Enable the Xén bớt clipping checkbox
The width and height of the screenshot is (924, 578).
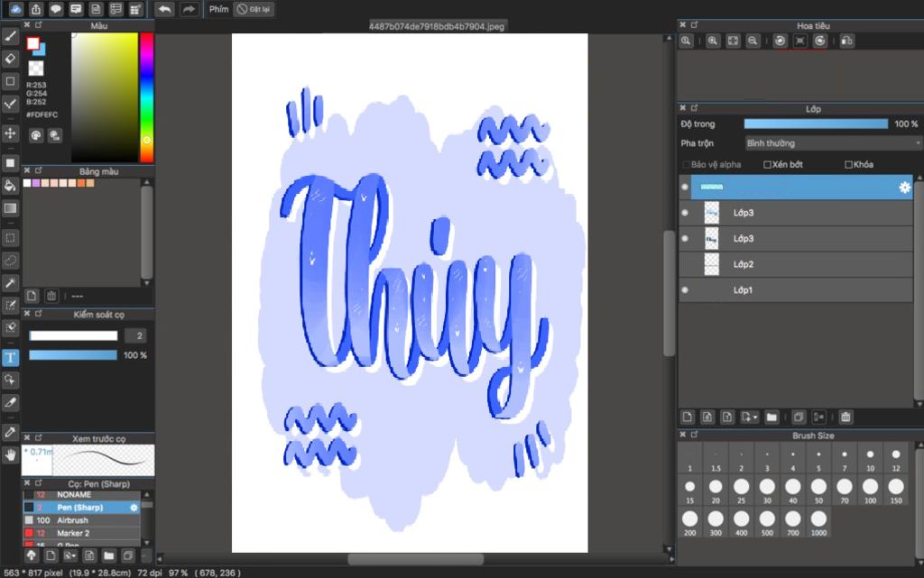(767, 165)
